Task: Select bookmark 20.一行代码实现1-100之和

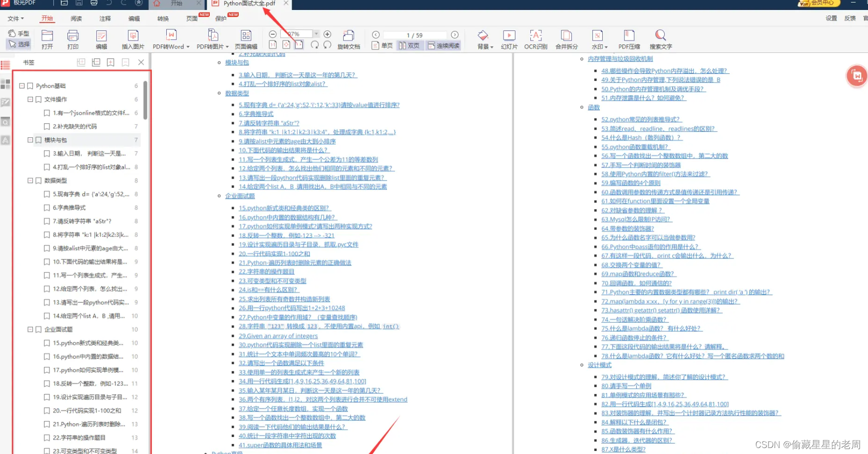Action: (x=87, y=411)
